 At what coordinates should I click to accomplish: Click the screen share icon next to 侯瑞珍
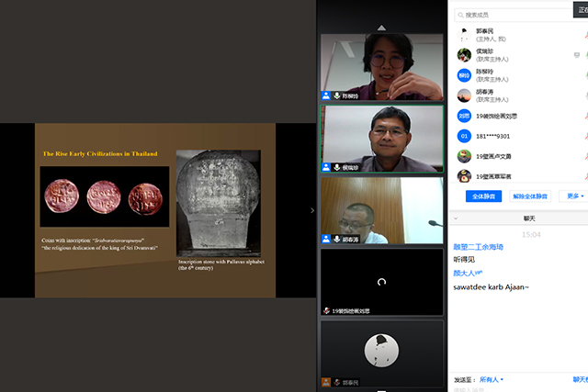(x=576, y=55)
